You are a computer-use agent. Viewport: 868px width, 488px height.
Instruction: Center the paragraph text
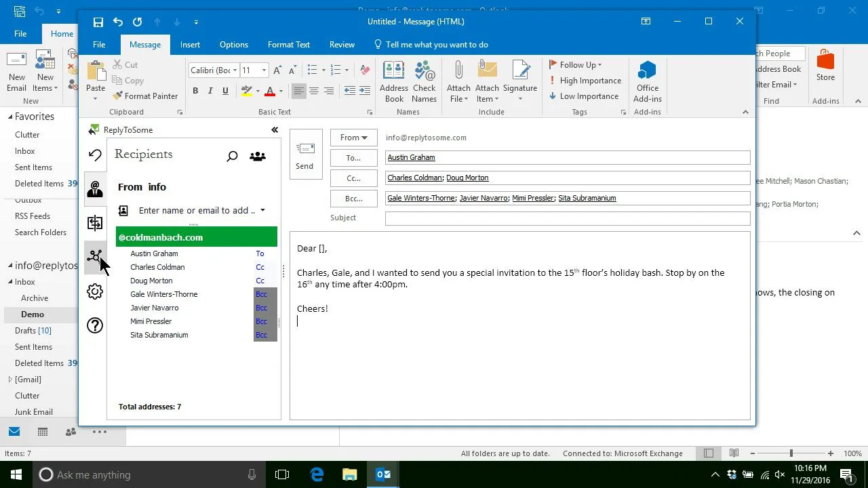(314, 91)
